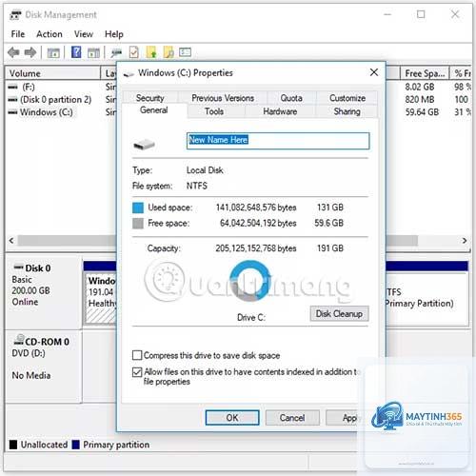The width and height of the screenshot is (476, 476).
Task: Click the Volume column header
Action: [52, 73]
